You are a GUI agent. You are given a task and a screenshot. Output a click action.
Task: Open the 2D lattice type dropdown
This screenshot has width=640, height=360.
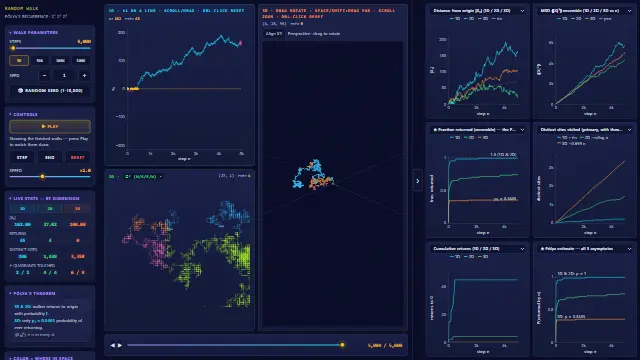143,177
